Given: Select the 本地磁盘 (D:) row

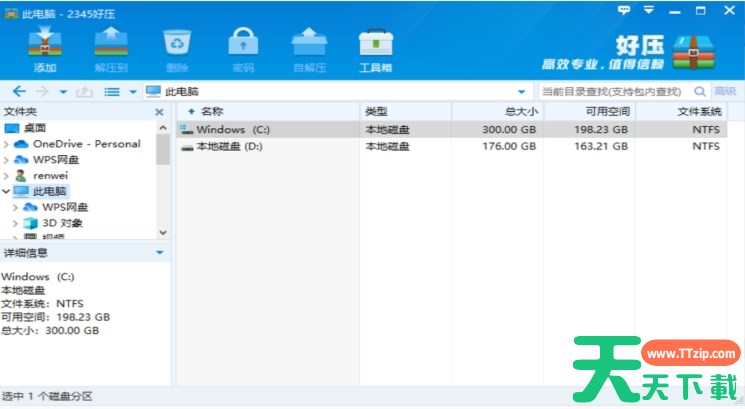Looking at the screenshot, I should coord(230,146).
